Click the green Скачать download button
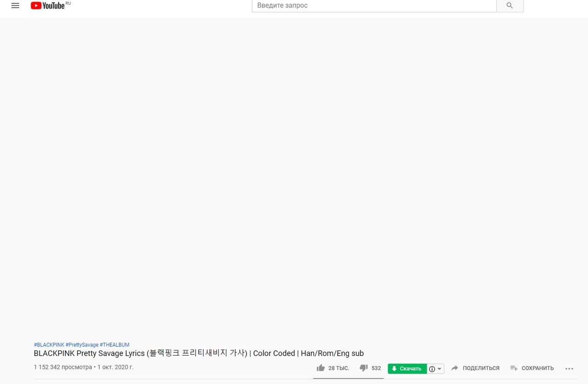The width and height of the screenshot is (588, 384). click(x=407, y=368)
